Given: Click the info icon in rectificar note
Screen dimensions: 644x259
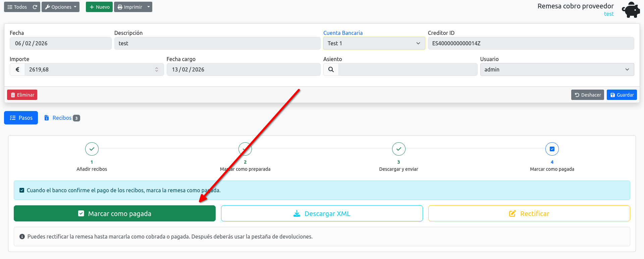Looking at the screenshot, I should pos(22,237).
